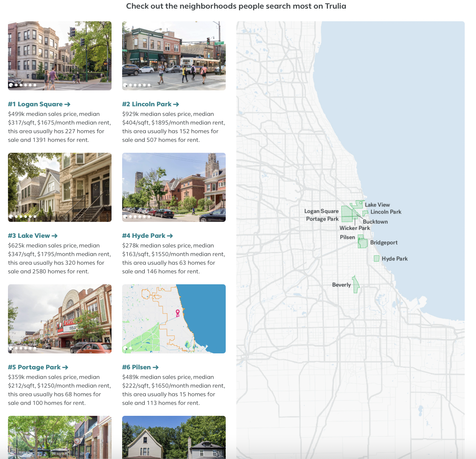This screenshot has width=476, height=459.
Task: Select the first carousel dot on Hyde Park photo
Action: click(x=125, y=217)
